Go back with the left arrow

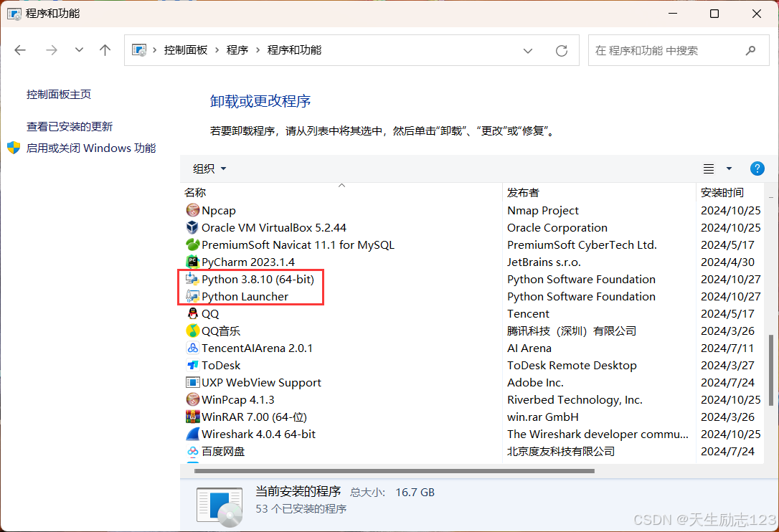pos(20,49)
